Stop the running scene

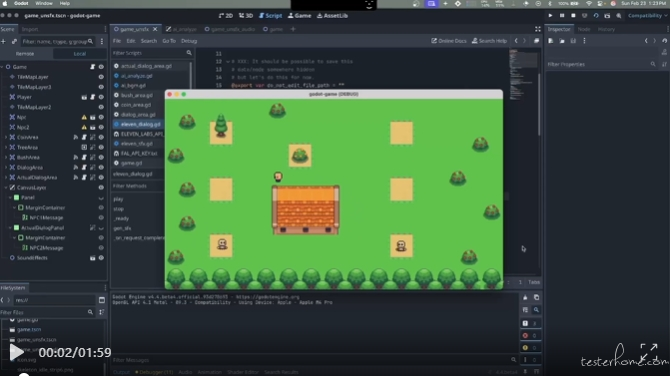point(573,15)
